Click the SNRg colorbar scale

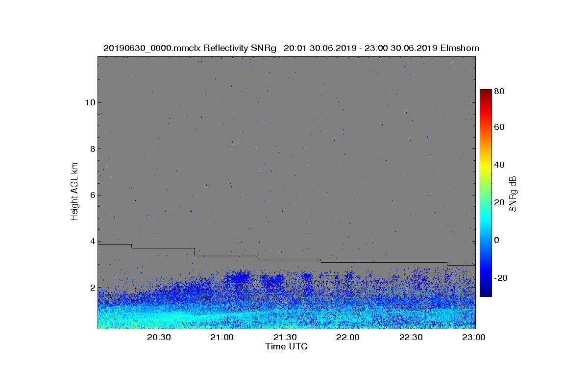pos(486,193)
